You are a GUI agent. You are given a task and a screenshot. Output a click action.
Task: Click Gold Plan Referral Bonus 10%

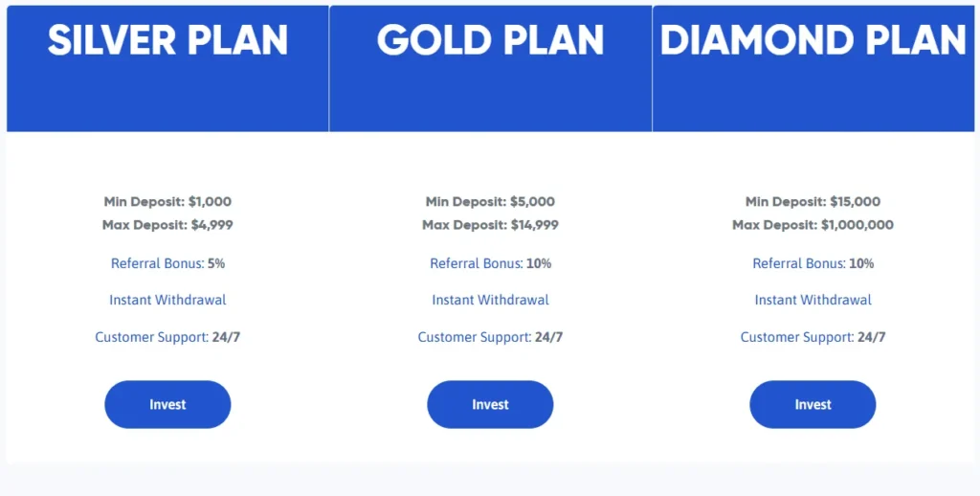(490, 263)
